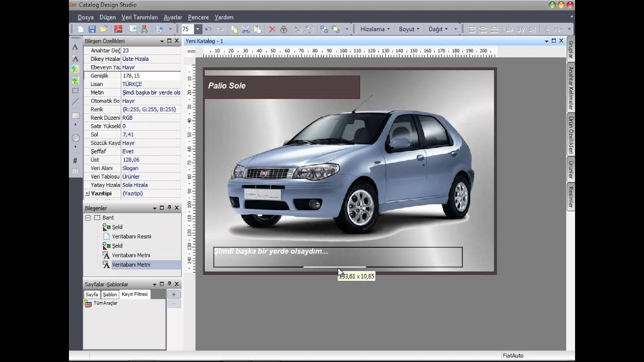
Task: Open the zoom level 75 dropdown arrow
Action: (x=198, y=29)
